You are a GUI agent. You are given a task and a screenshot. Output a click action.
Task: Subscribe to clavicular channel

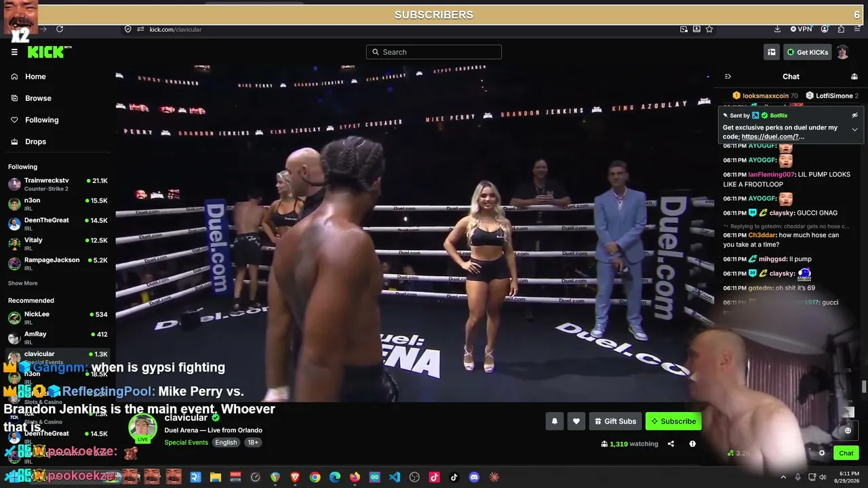coord(673,421)
